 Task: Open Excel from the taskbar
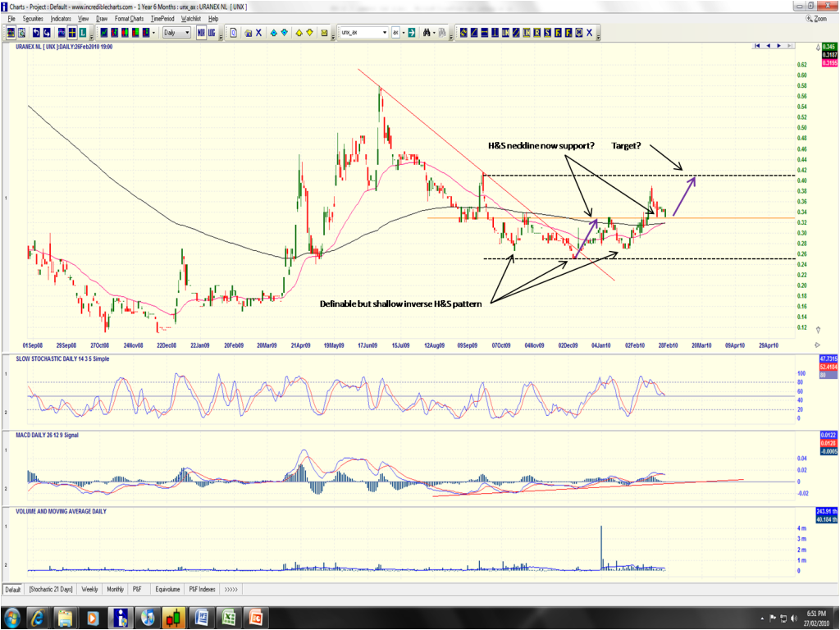point(229,618)
